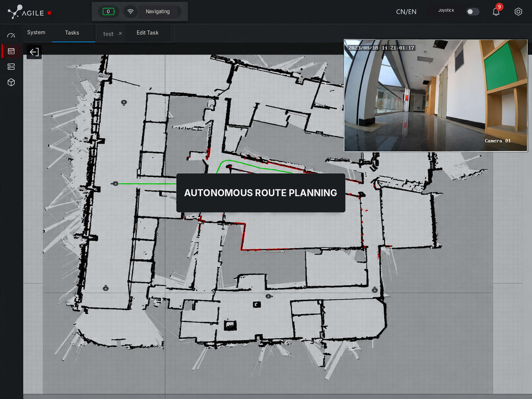Switch to the System tab
The image size is (532, 399).
pyautogui.click(x=36, y=33)
